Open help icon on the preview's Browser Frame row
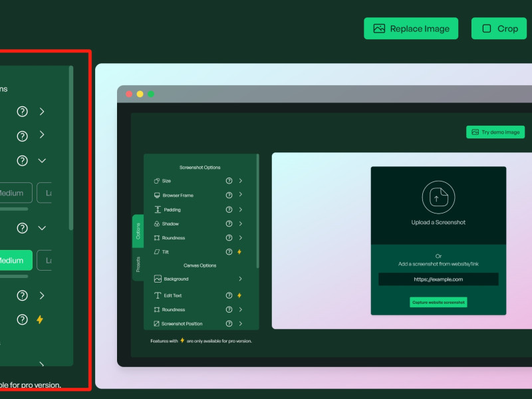This screenshot has width=532, height=399. [x=229, y=195]
